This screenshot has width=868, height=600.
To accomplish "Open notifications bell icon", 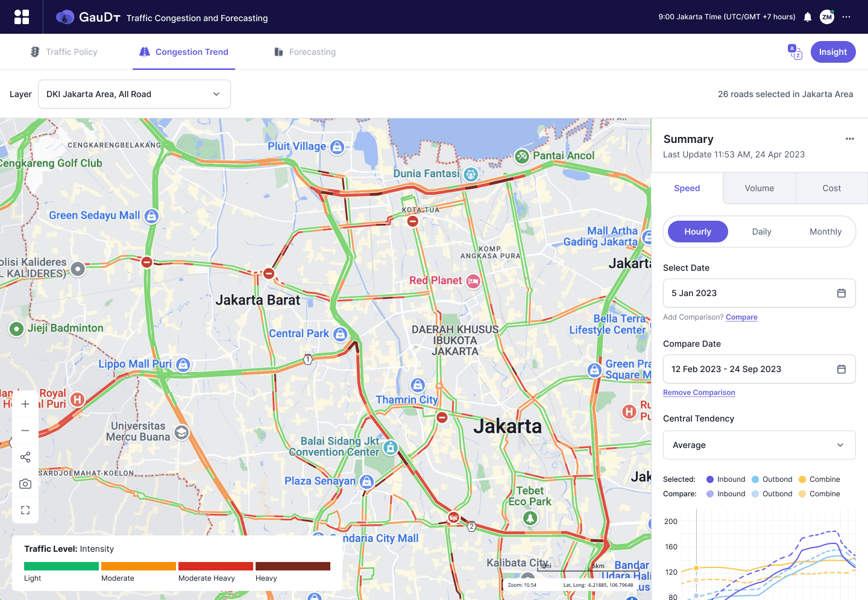I will 808,17.
